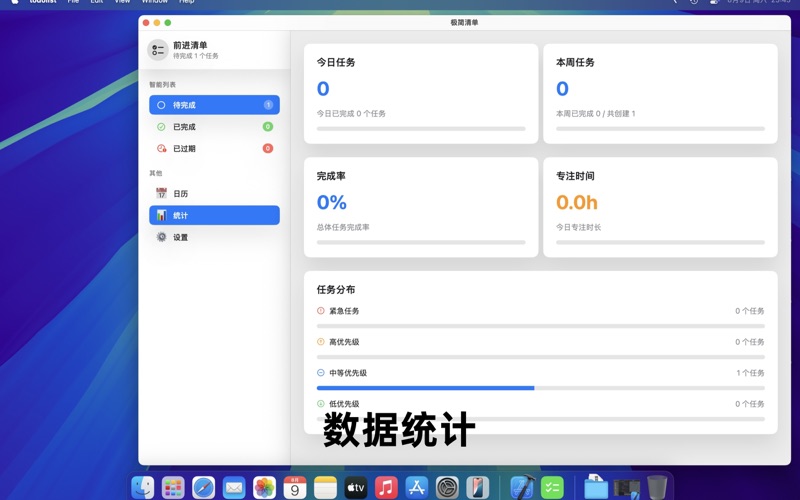This screenshot has height=500, width=800.
Task: Click the red 0 badge on 已过期
Action: (x=268, y=148)
